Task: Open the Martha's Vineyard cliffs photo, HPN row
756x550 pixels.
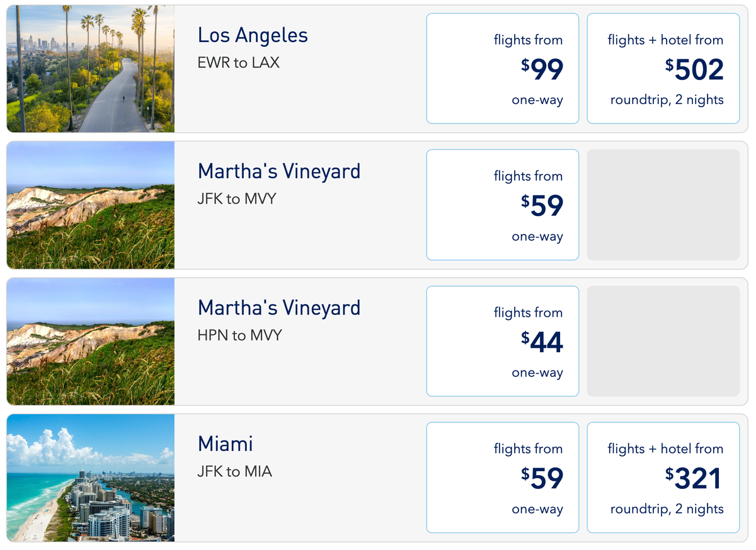Action: pos(90,341)
